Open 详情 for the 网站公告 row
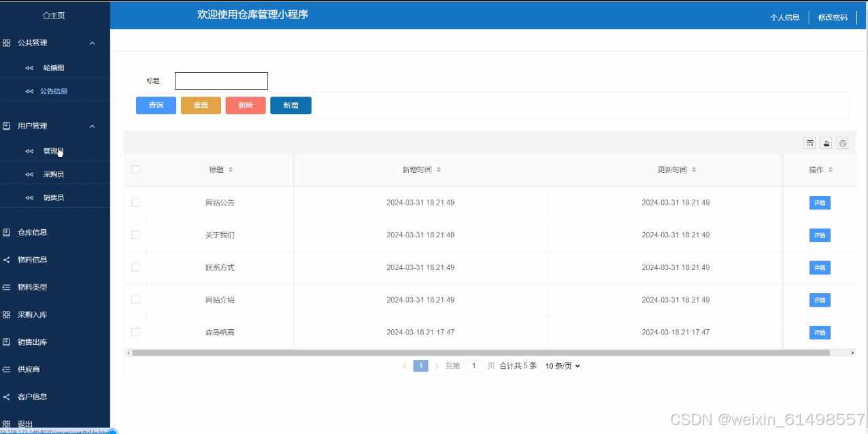The height and width of the screenshot is (434, 868). (820, 203)
